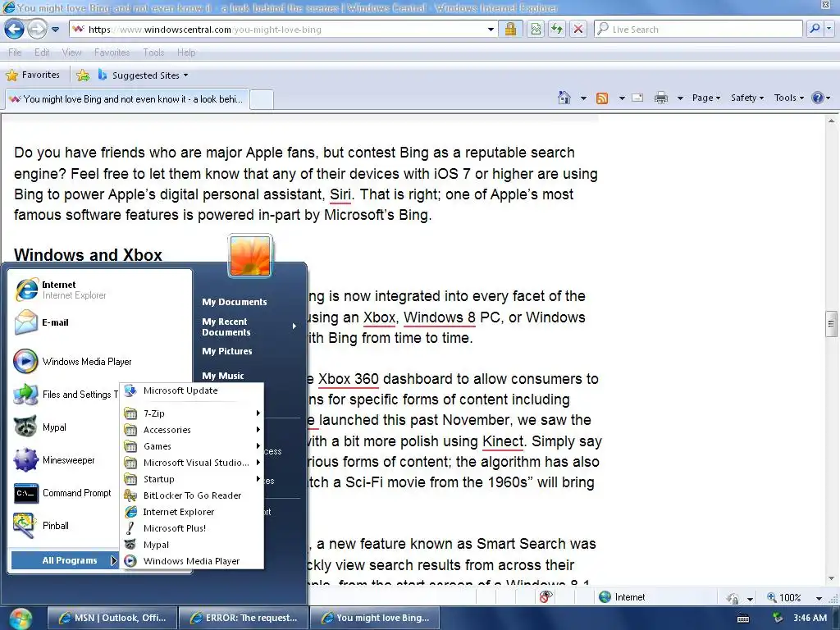
Task: Expand the address bar URL history dropdown
Action: (491, 30)
